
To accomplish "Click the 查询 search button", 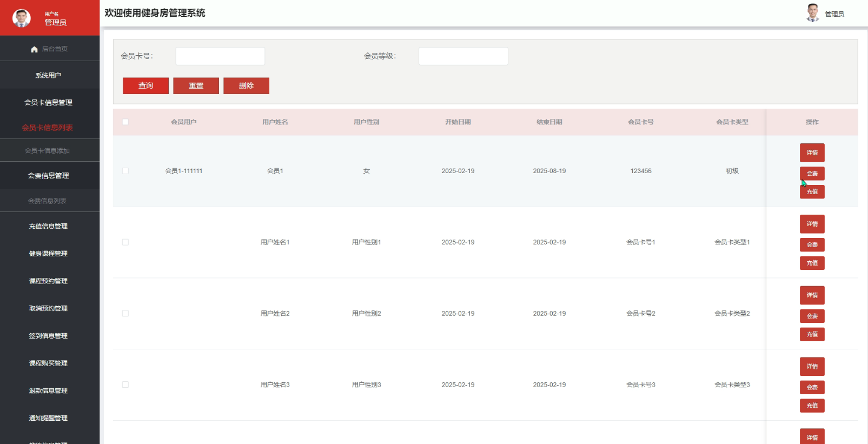I will coord(145,85).
